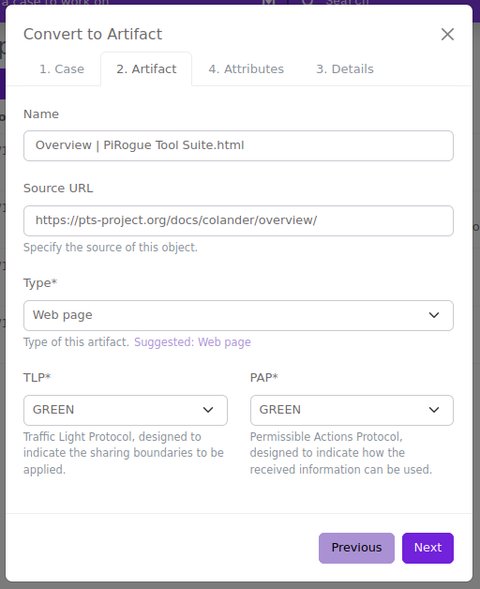Click the Name field label
This screenshot has width=480, height=589.
point(41,114)
